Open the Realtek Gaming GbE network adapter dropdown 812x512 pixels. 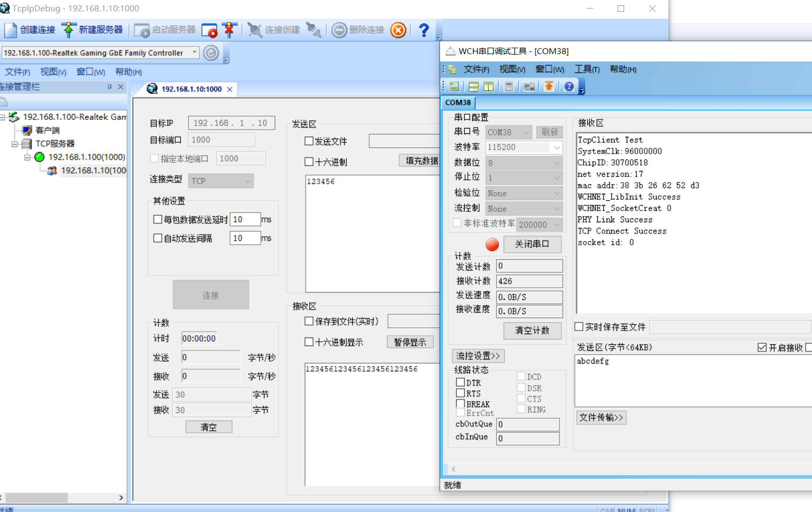pyautogui.click(x=195, y=52)
